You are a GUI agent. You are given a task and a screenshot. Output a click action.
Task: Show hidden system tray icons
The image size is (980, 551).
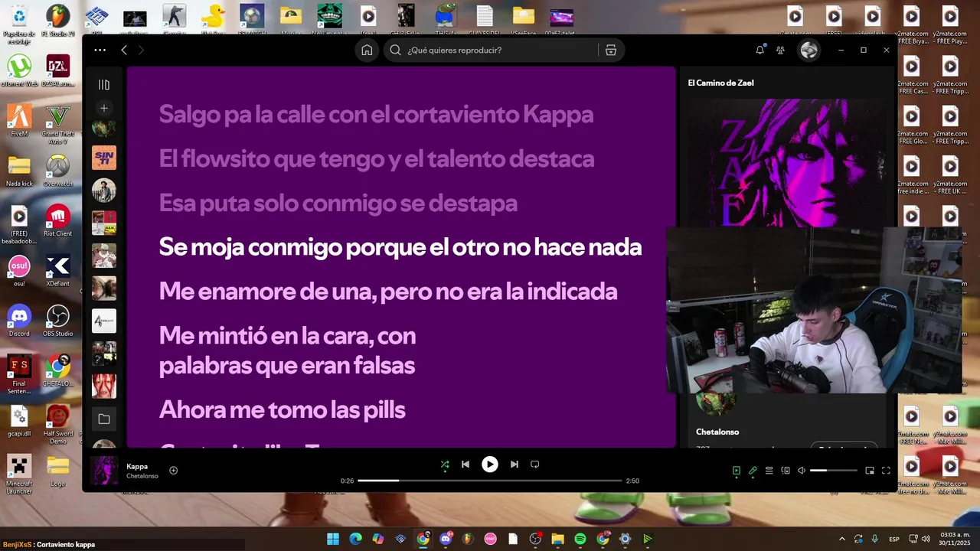(x=842, y=539)
